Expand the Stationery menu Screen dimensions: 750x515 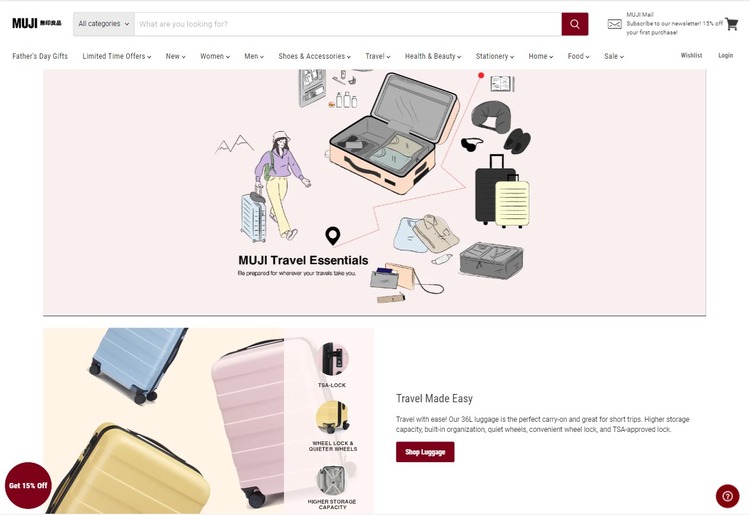495,56
